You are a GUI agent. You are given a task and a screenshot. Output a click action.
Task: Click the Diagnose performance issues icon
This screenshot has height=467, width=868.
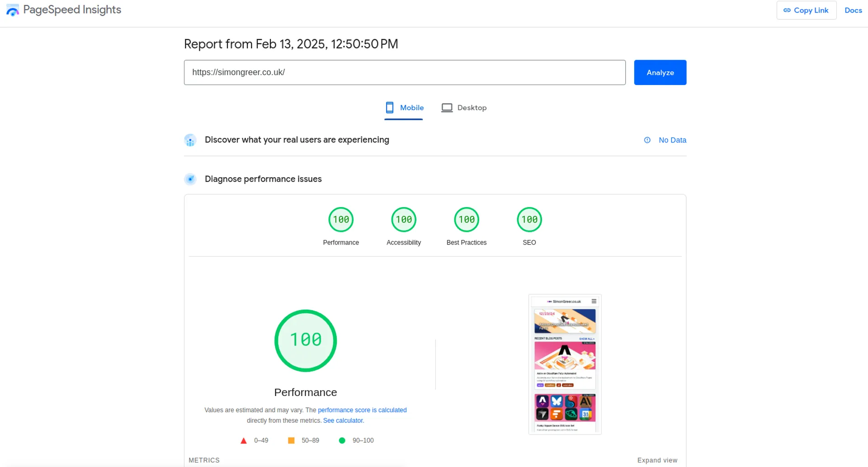[x=190, y=179]
